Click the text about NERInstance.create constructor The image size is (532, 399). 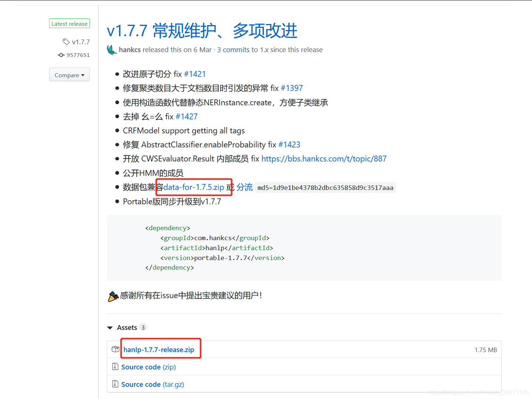(x=226, y=102)
